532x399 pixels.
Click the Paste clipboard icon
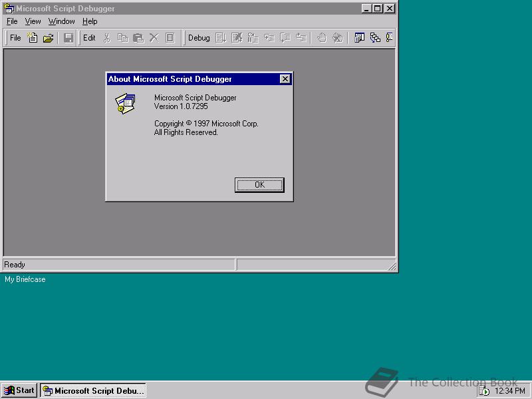(138, 38)
